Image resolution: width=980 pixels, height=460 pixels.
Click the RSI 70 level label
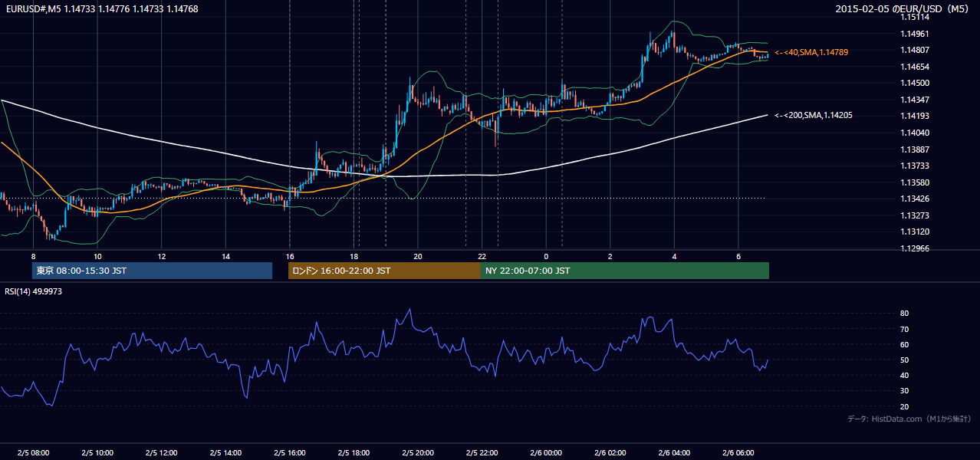click(x=904, y=330)
